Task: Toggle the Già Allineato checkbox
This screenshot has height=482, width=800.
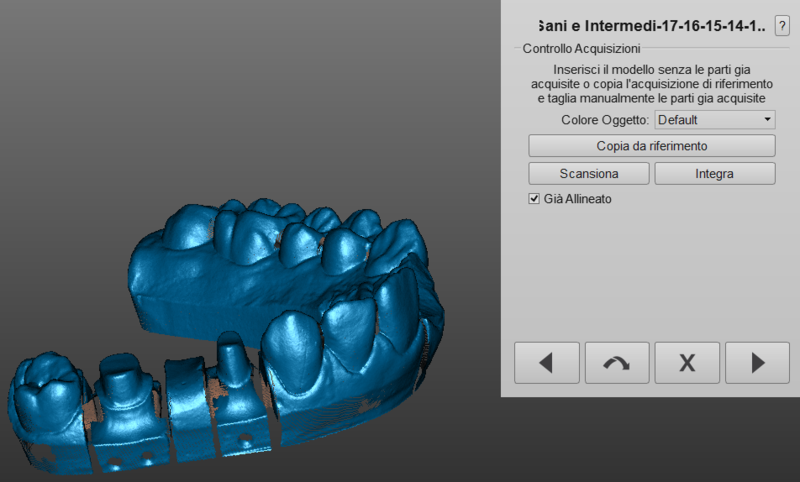Action: pyautogui.click(x=534, y=199)
